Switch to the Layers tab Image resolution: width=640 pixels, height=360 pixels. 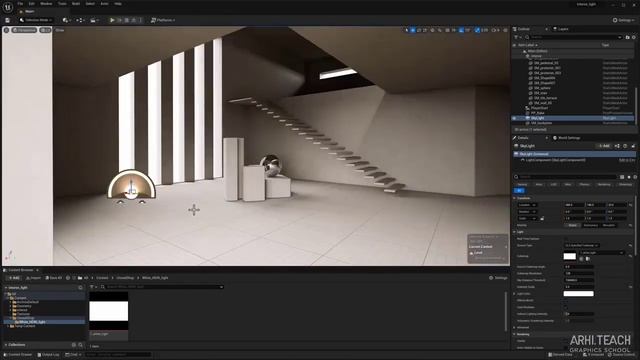562,29
